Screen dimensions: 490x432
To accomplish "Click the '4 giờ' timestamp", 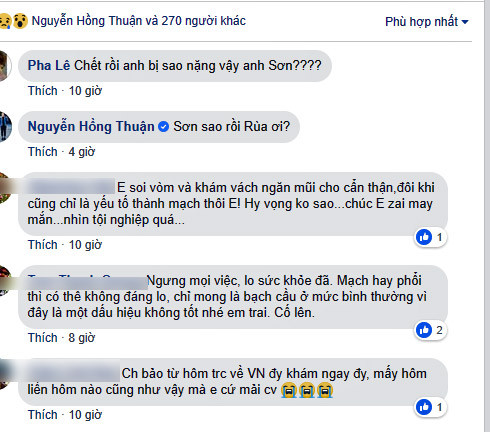I will click(82, 152).
